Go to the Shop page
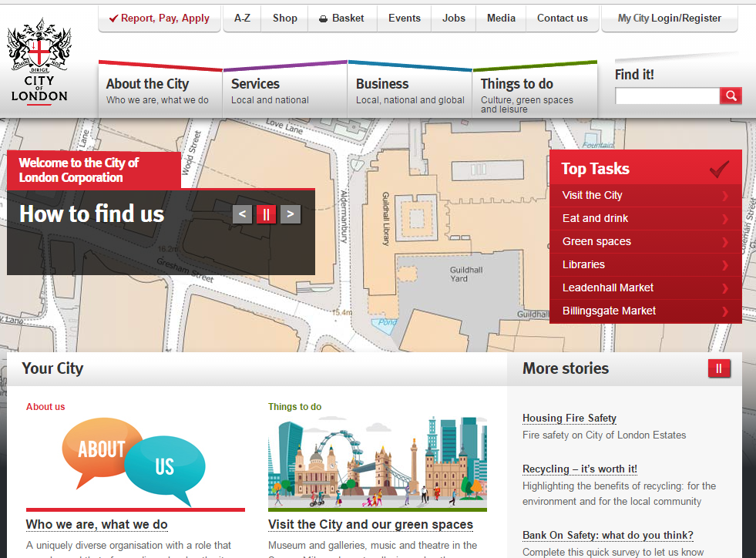 click(x=284, y=18)
